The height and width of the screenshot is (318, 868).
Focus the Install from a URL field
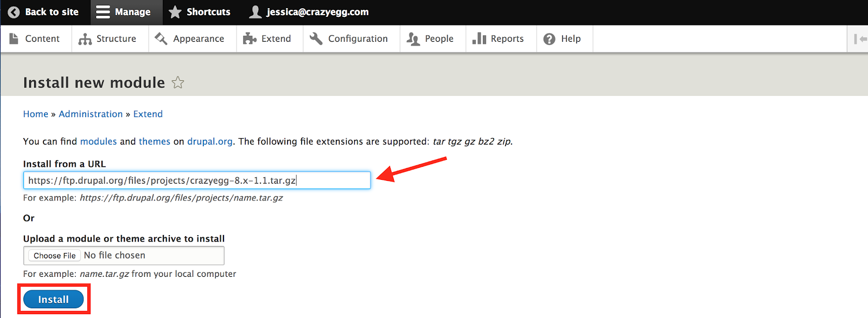click(x=197, y=180)
